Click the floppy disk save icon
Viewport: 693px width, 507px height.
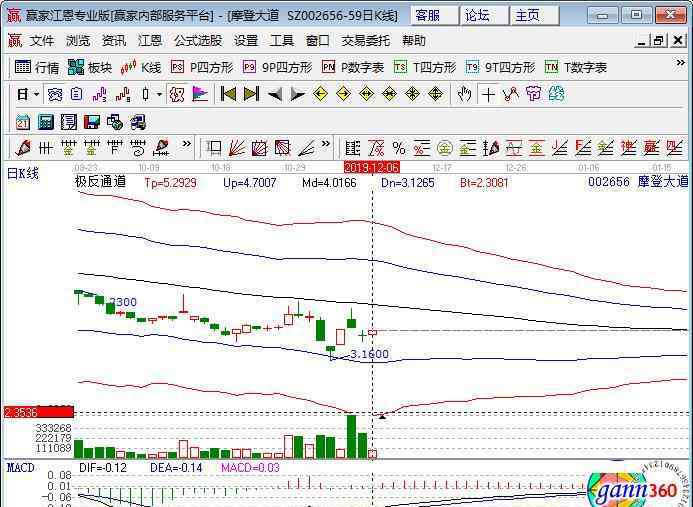91,122
